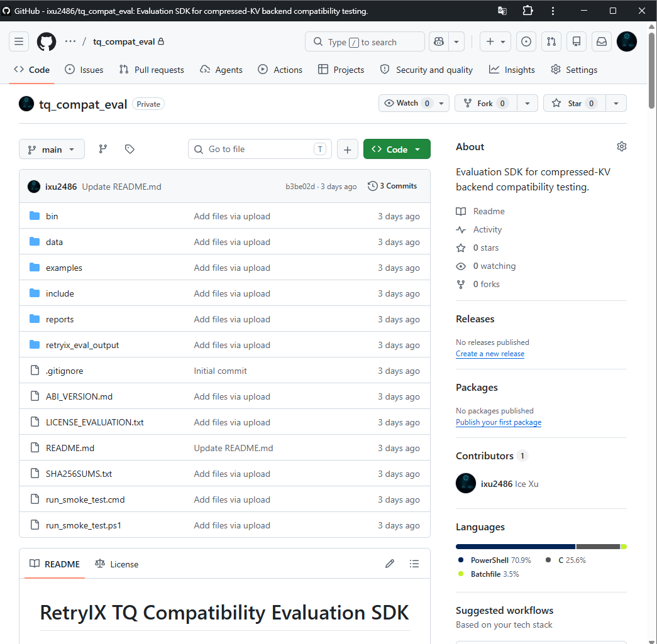The height and width of the screenshot is (644, 657).
Task: Open commit b3be02d
Action: [x=300, y=187]
